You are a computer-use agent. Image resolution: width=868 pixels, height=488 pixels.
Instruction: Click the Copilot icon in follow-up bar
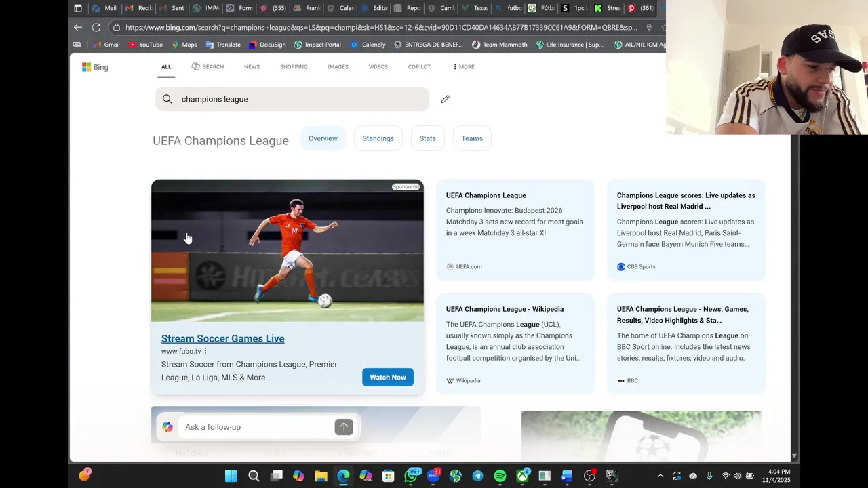tap(167, 427)
